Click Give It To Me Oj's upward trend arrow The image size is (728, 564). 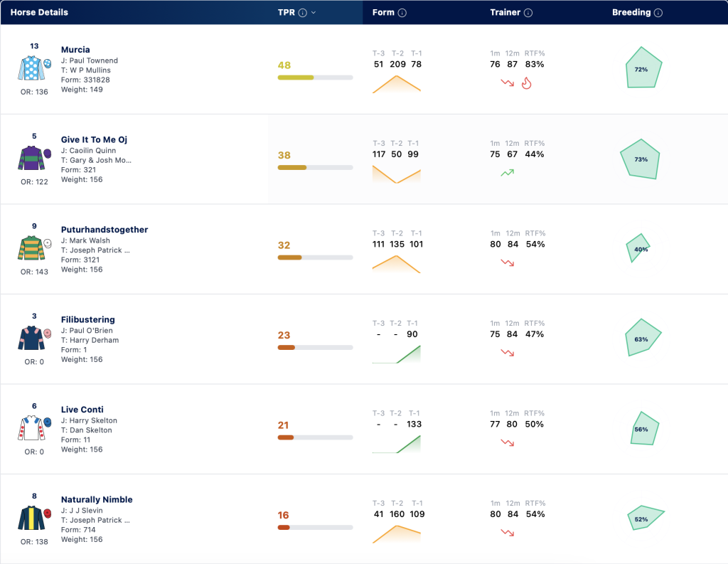[508, 172]
